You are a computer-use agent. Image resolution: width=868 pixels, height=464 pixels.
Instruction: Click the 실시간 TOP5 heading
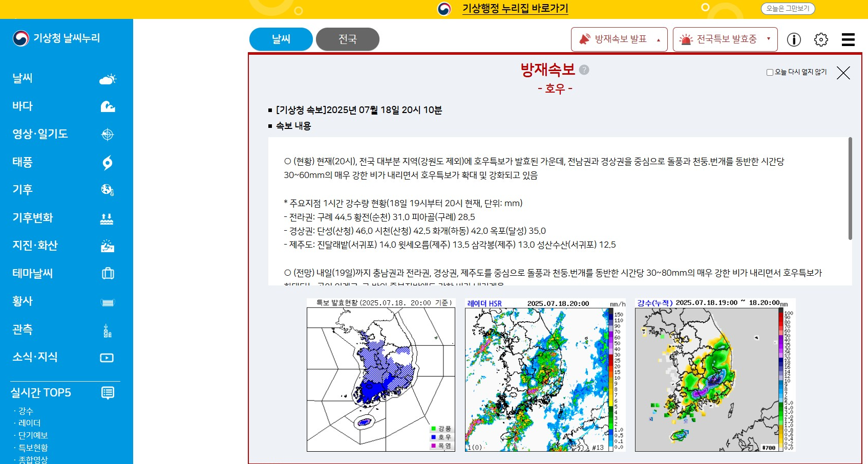tap(41, 393)
